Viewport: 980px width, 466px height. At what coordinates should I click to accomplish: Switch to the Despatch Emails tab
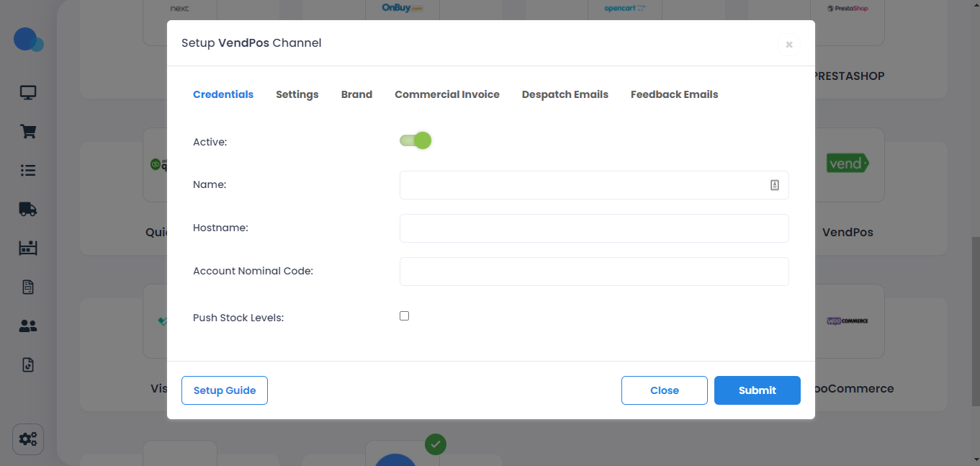click(565, 94)
